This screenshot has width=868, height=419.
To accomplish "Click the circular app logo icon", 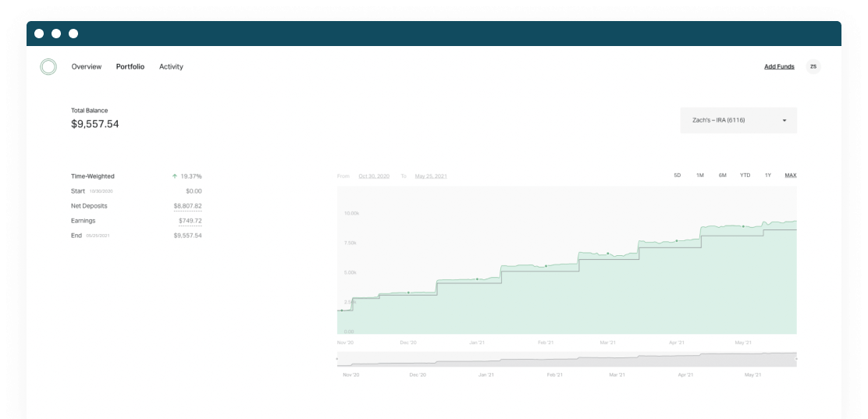I will (48, 67).
